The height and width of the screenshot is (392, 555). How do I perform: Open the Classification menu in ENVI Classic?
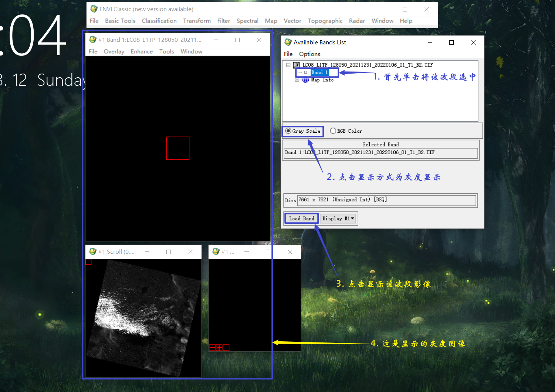click(159, 21)
